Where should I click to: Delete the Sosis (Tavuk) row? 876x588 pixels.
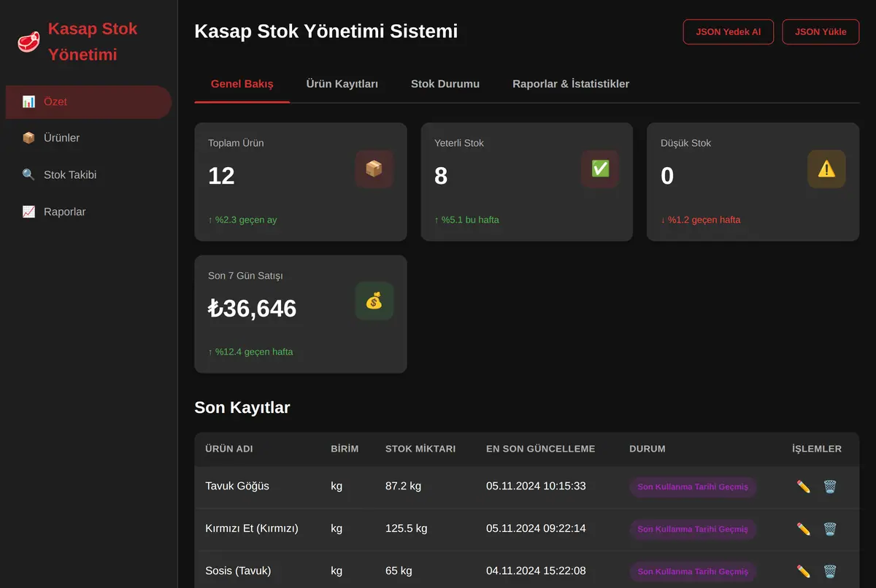click(x=830, y=571)
